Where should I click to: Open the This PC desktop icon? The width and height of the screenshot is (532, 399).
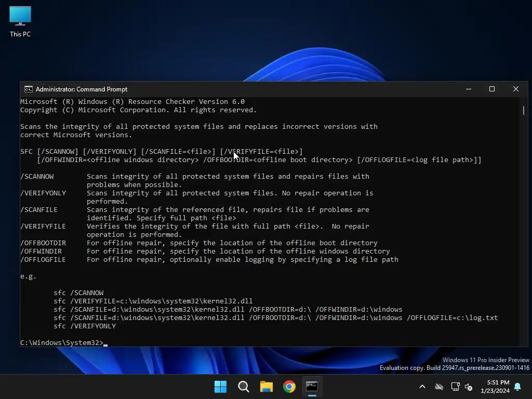(20, 21)
